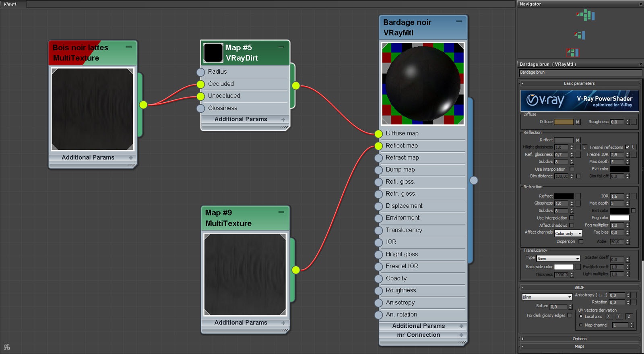This screenshot has height=354, width=644.
Task: Click the M map button next to Reflect color
Action: coord(578,140)
